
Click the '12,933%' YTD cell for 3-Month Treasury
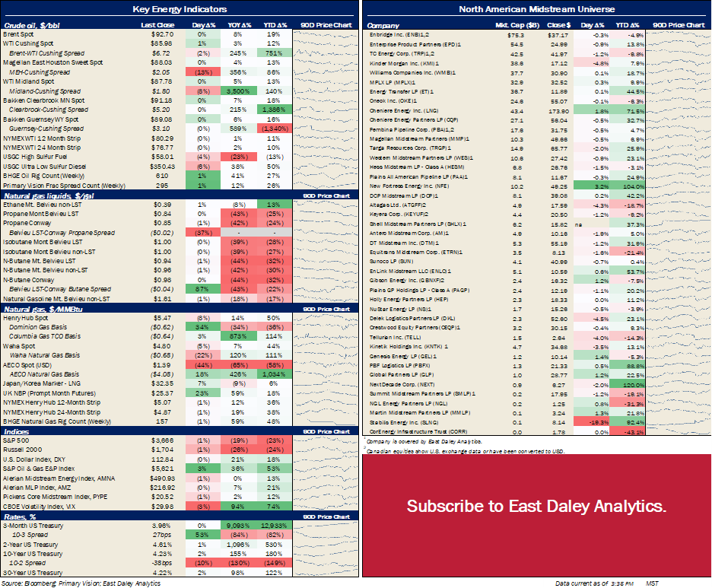(274, 526)
